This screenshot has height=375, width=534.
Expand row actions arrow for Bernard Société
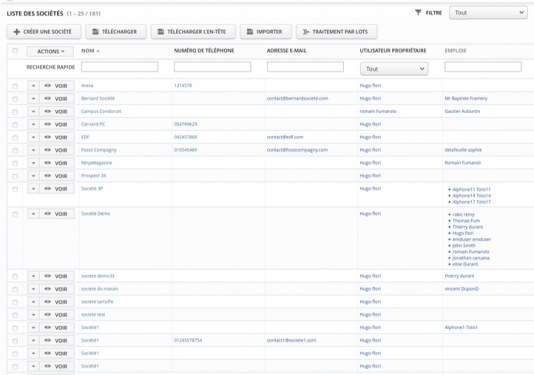(x=33, y=99)
